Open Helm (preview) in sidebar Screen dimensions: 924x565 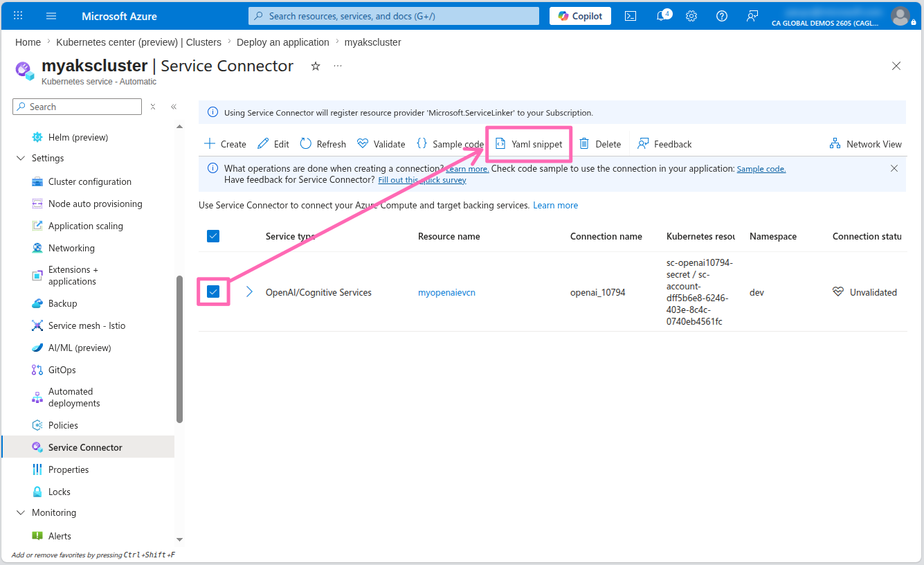(x=78, y=137)
